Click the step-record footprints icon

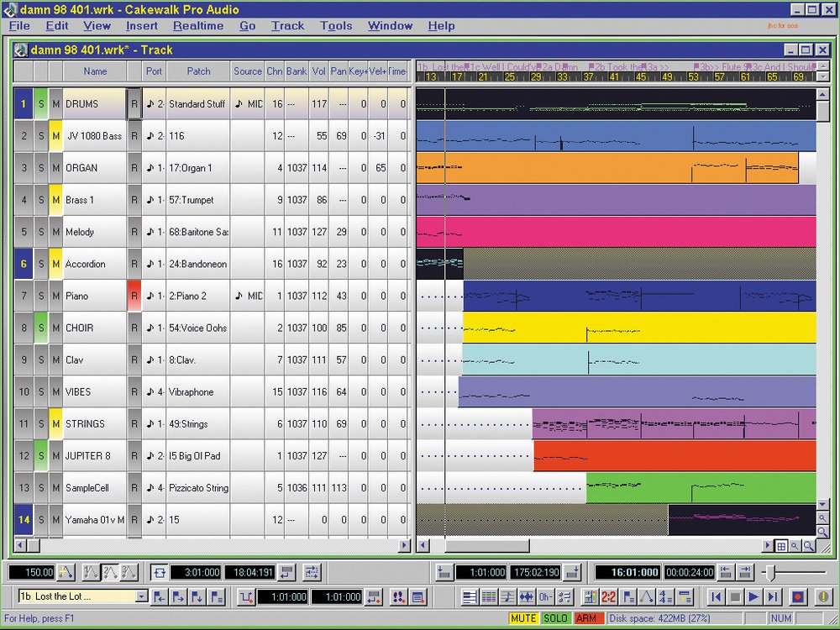pos(398,596)
